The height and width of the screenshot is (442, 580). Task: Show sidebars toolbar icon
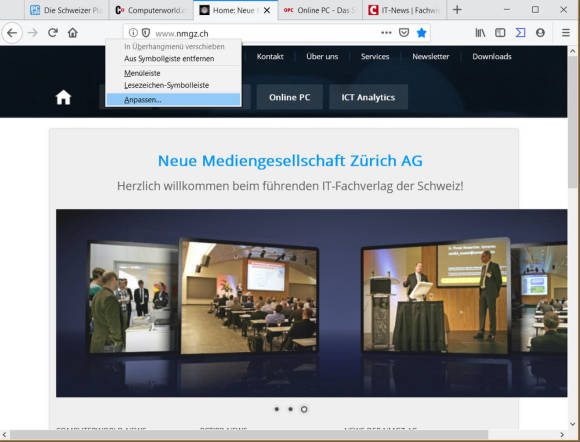[500, 33]
